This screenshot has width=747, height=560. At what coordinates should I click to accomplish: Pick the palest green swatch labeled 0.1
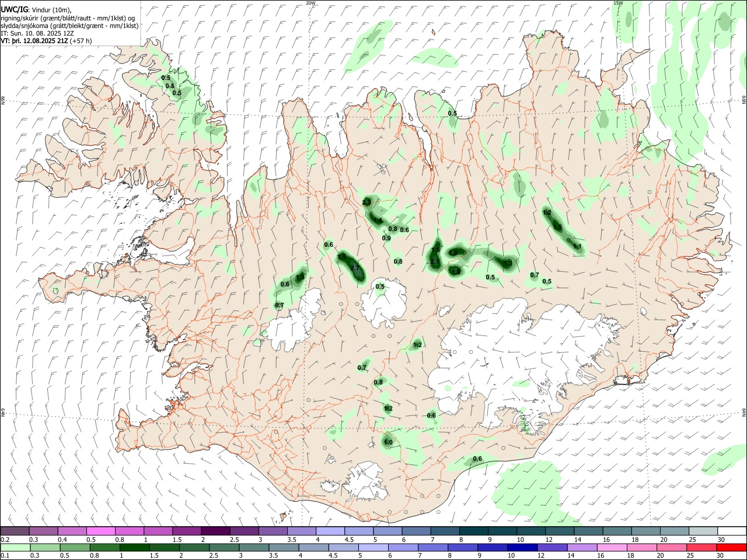coord(15,547)
